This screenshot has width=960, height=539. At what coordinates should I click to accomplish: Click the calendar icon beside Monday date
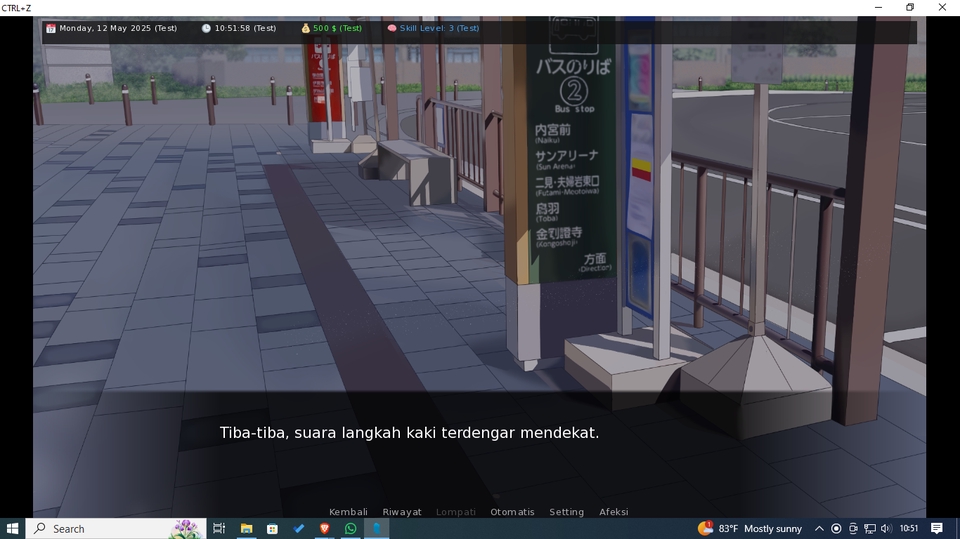pos(51,28)
